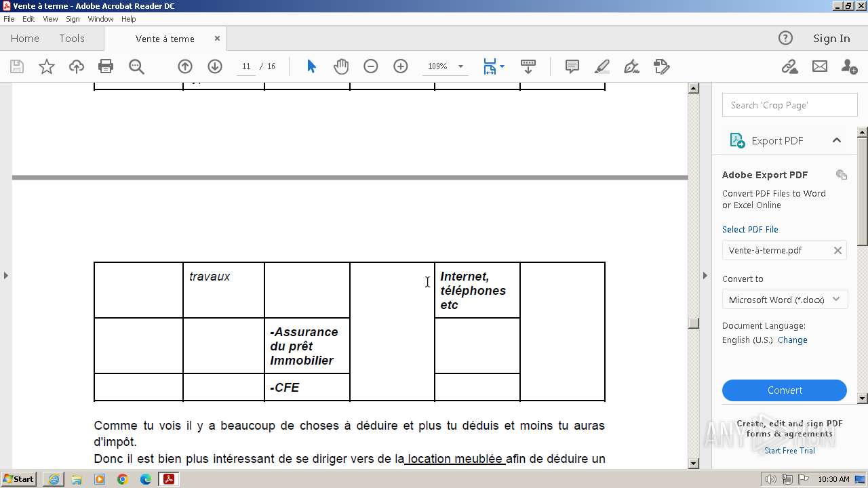868x488 pixels.
Task: Add a comment note icon
Action: [x=572, y=66]
